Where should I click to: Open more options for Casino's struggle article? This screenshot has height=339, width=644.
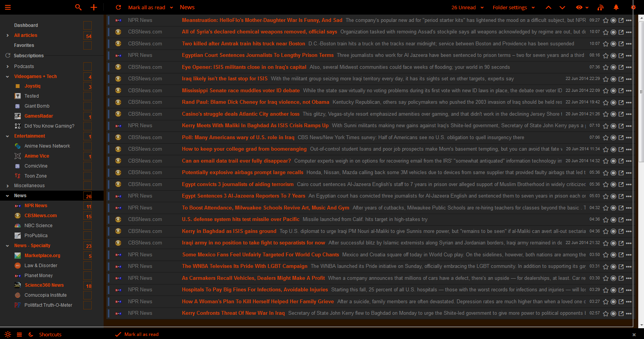click(x=629, y=114)
